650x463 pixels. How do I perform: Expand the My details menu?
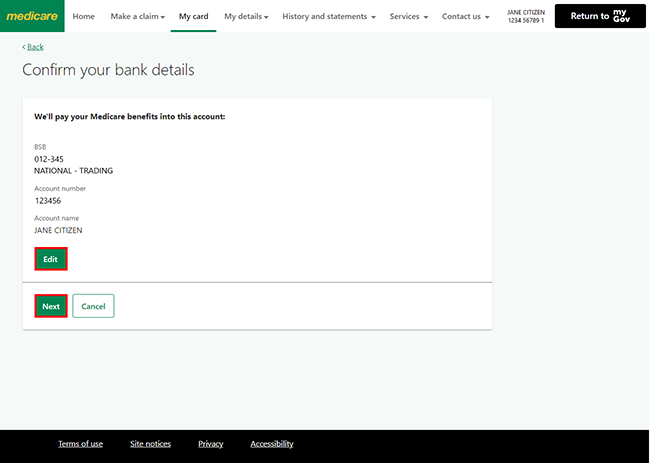tap(246, 16)
